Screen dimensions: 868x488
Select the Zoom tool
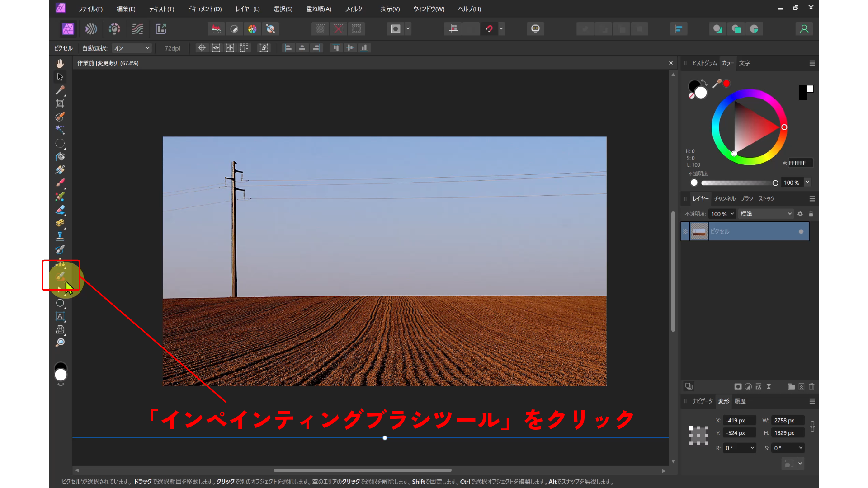[60, 343]
